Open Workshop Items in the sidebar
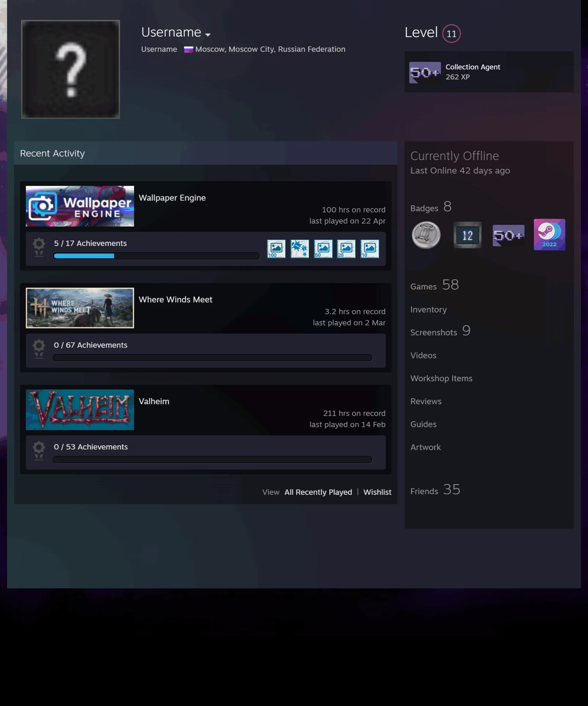The image size is (588, 706). click(441, 378)
